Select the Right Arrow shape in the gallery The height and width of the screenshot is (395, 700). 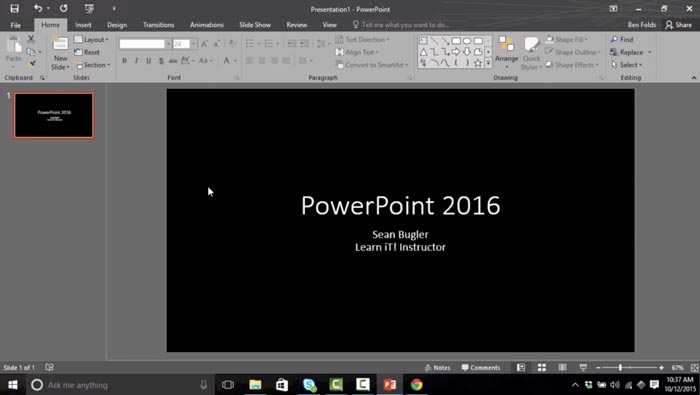click(456, 52)
